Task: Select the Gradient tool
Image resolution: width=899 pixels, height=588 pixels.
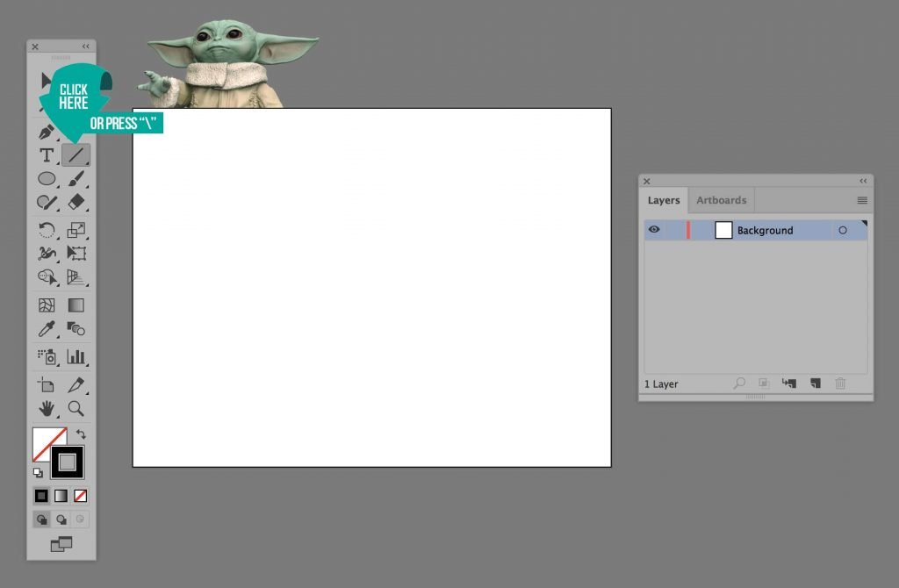Action: tap(76, 305)
